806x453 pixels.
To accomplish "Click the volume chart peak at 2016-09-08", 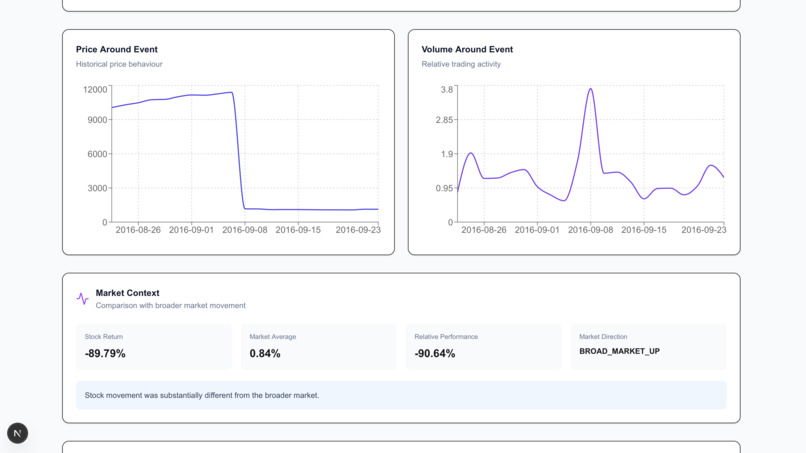I will 591,89.
